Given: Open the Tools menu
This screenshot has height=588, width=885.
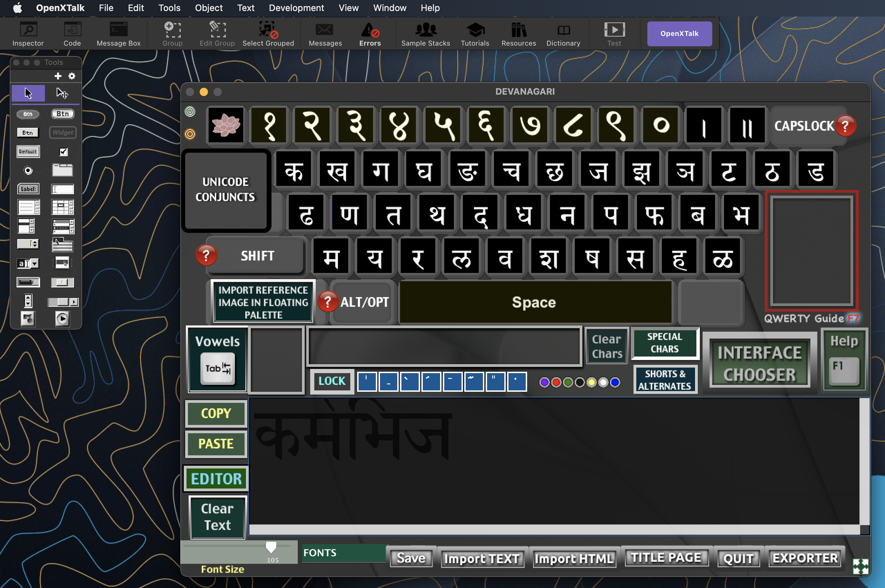Looking at the screenshot, I should point(169,8).
